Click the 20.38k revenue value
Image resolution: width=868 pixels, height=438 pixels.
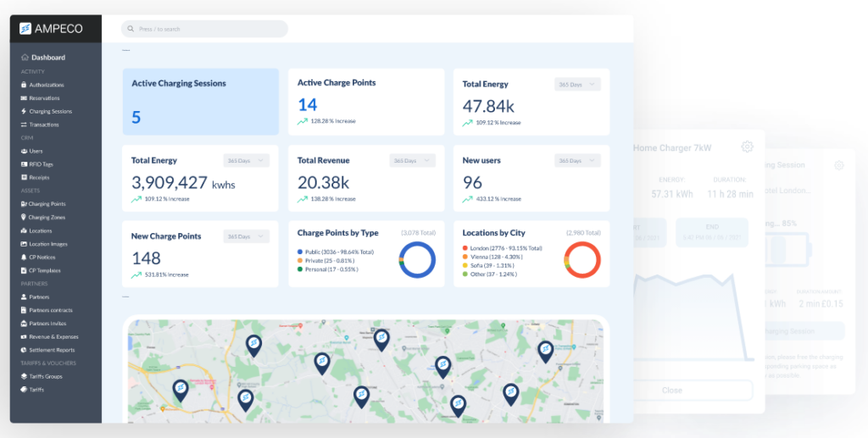[324, 182]
